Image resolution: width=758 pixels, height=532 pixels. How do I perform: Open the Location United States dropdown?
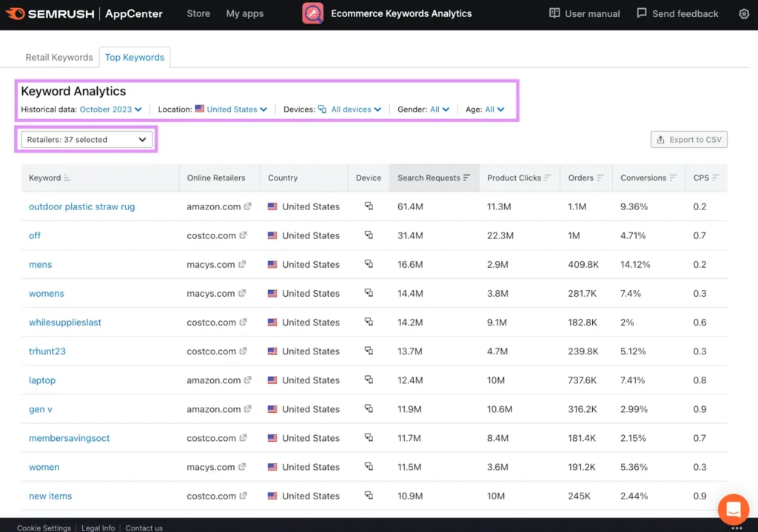tap(235, 110)
